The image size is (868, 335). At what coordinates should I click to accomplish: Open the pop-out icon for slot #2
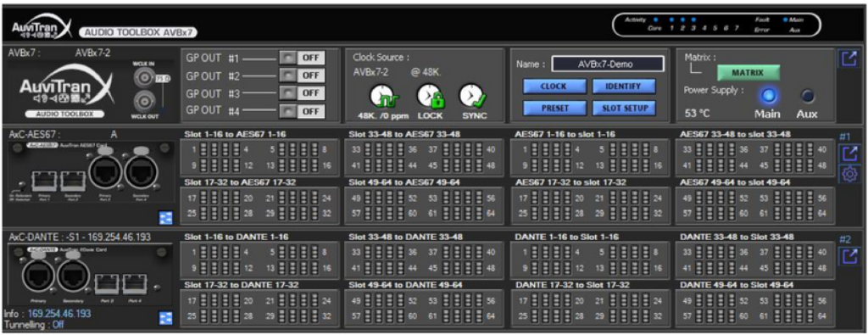pyautogui.click(x=848, y=256)
